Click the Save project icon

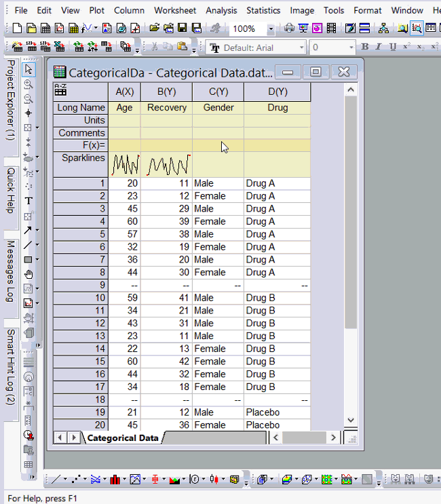(183, 28)
